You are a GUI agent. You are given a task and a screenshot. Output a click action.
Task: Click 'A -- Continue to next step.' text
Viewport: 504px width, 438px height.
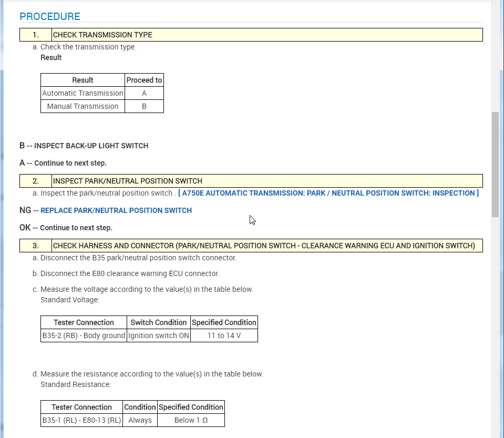click(x=63, y=163)
